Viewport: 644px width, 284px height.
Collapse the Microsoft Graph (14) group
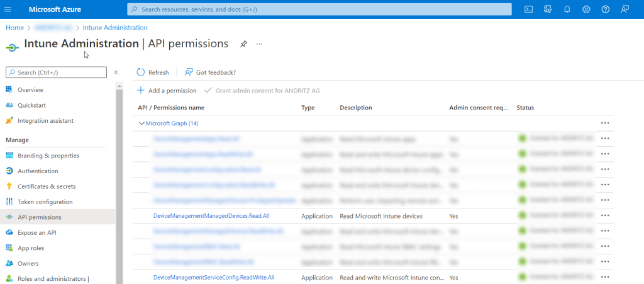[142, 123]
